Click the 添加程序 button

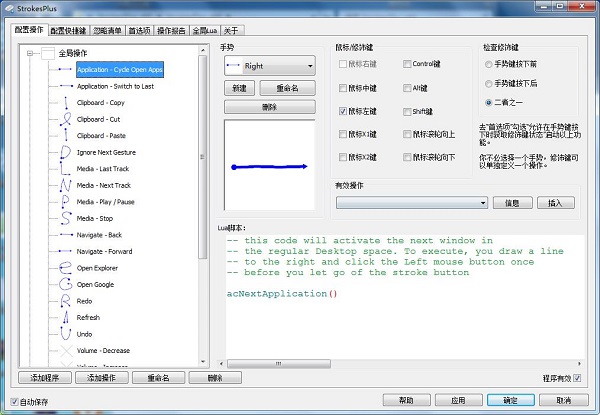point(45,378)
